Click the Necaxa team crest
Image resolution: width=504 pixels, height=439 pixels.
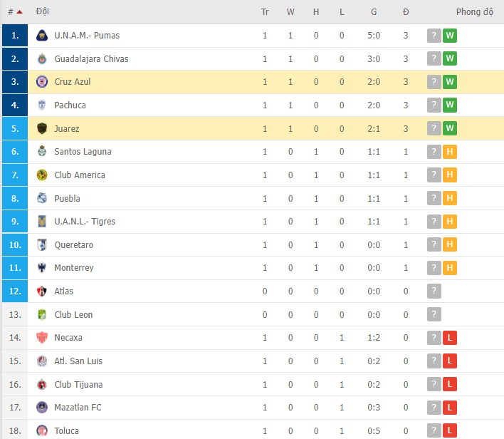pyautogui.click(x=41, y=338)
